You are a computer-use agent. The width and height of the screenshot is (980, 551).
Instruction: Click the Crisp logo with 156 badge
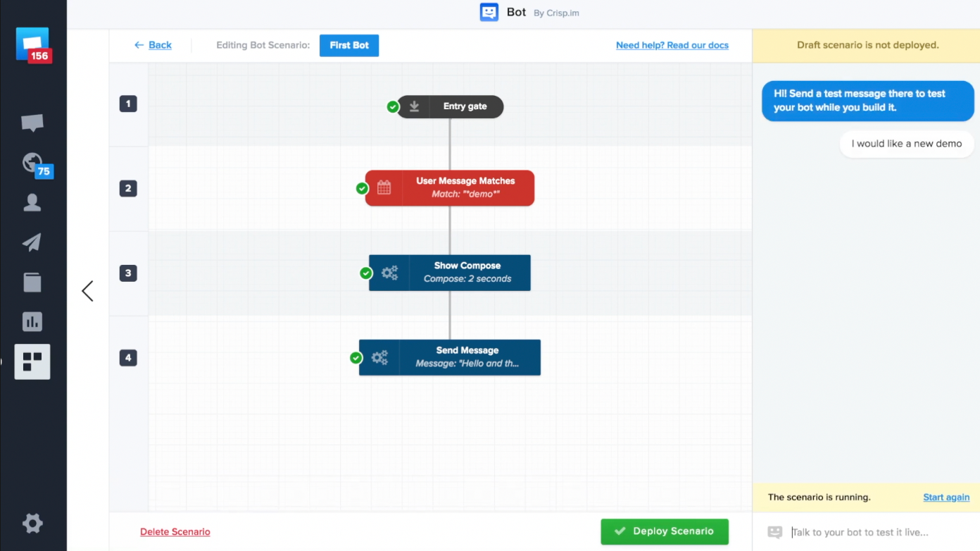(32, 44)
